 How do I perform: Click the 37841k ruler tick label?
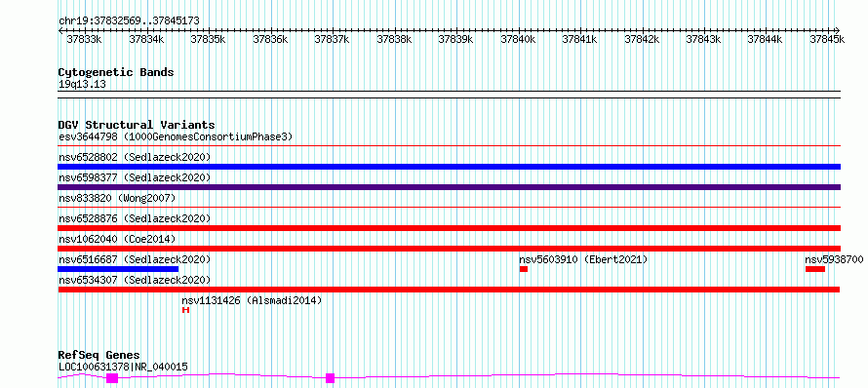click(x=579, y=39)
